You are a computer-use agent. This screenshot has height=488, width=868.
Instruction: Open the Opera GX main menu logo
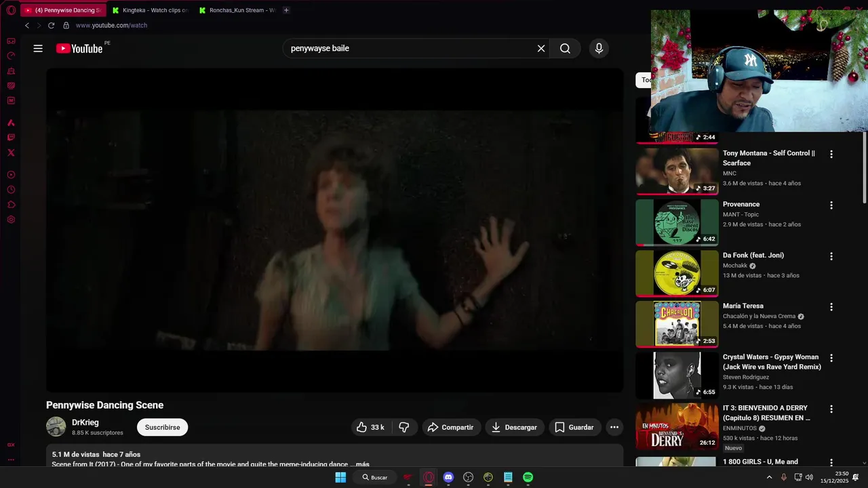click(11, 10)
